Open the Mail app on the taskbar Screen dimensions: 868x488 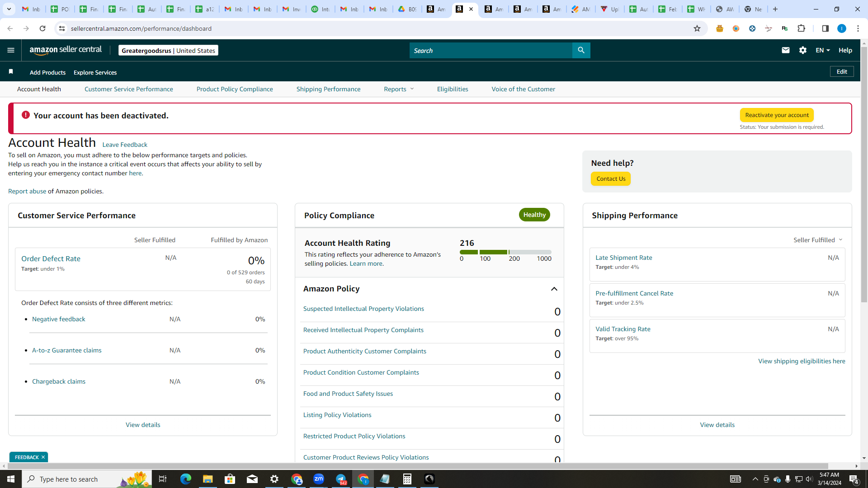pos(252,479)
